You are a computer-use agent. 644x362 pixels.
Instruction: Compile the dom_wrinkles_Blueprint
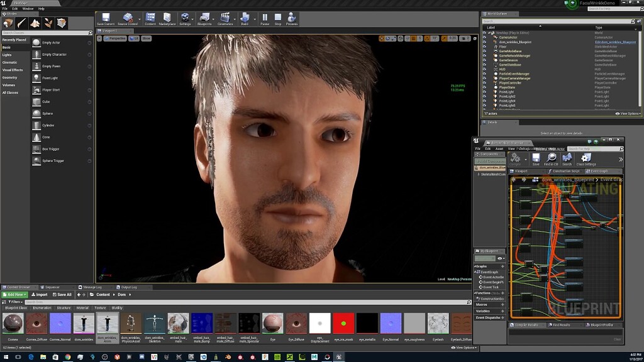click(515, 159)
